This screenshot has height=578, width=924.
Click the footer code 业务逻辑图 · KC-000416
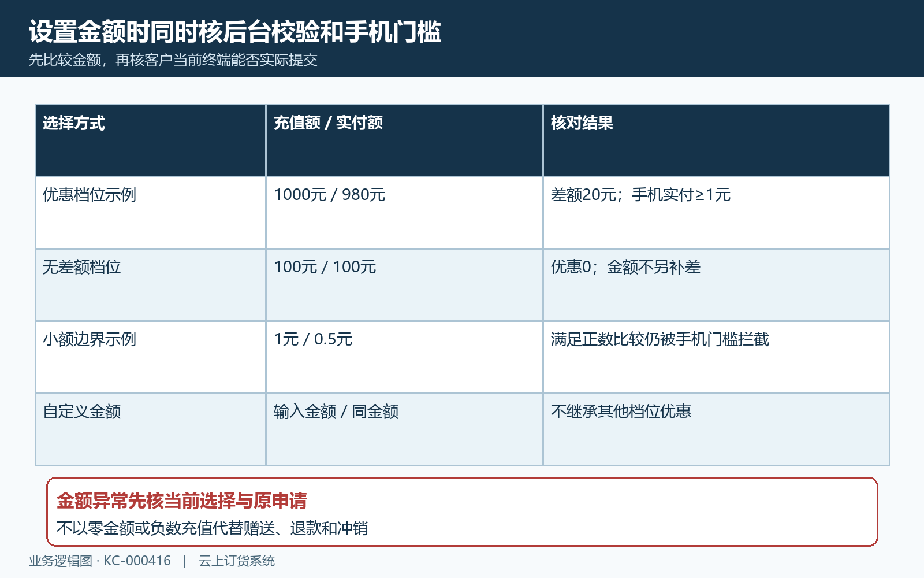click(x=100, y=561)
